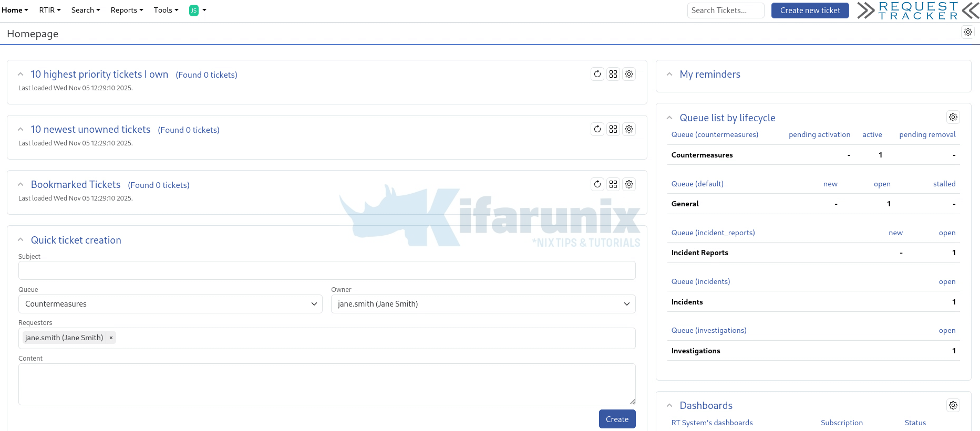The image size is (980, 431).
Task: Remove jane.smith from Requestors field
Action: pyautogui.click(x=111, y=338)
